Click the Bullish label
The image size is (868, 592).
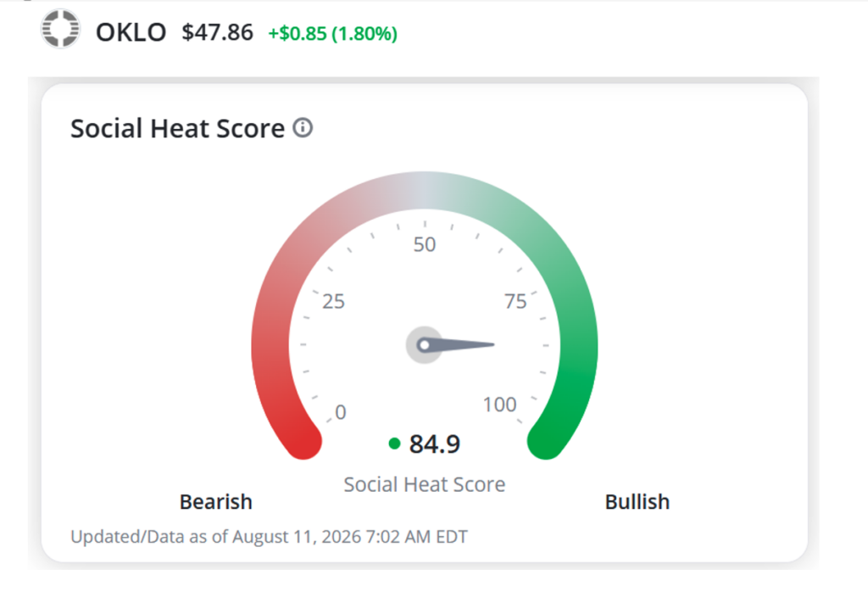637,502
